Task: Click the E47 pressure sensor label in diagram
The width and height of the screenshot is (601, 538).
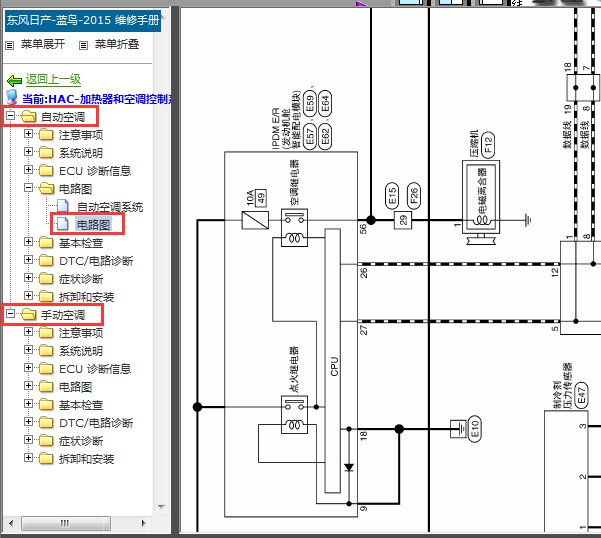Action: point(581,395)
